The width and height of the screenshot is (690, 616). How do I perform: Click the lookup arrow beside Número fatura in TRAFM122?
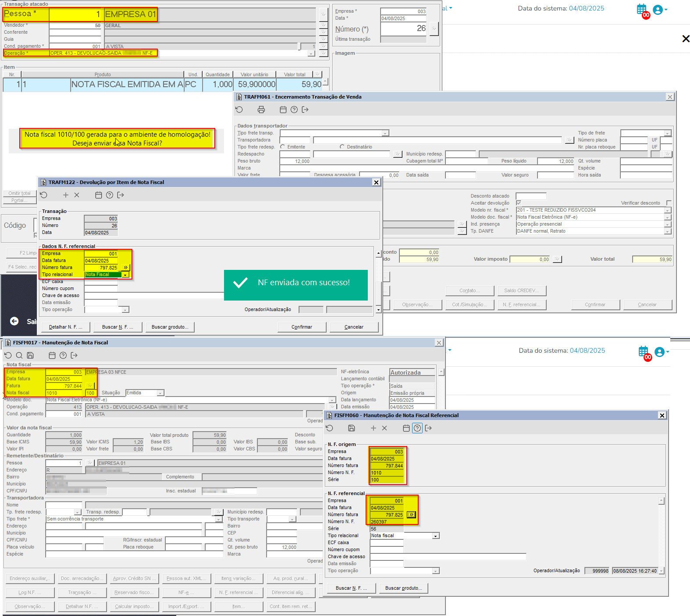point(125,267)
